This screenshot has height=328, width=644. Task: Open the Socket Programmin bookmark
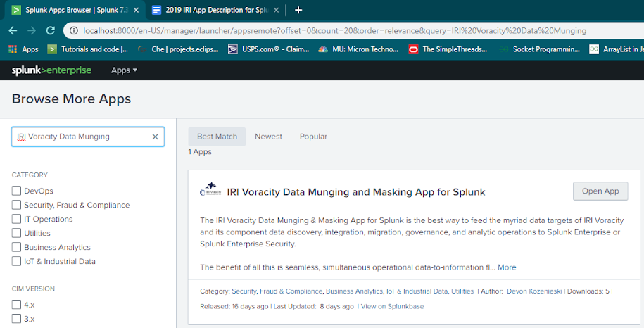[539, 49]
